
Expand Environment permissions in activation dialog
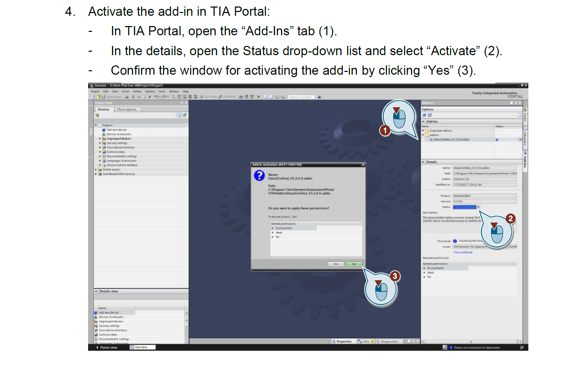pyautogui.click(x=273, y=228)
